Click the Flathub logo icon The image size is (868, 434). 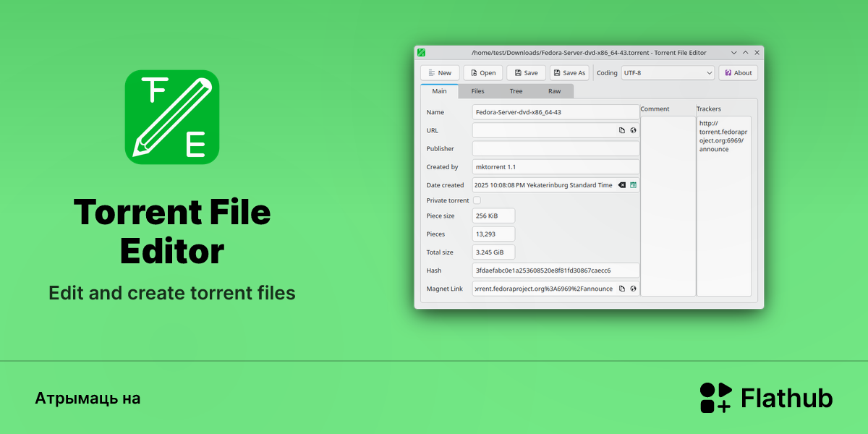[716, 398]
